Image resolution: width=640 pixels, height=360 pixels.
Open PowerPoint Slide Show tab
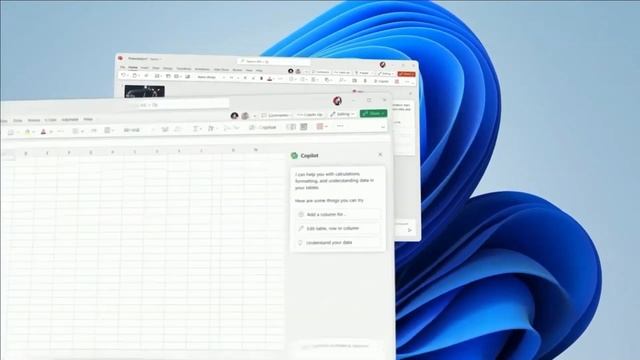tap(221, 69)
